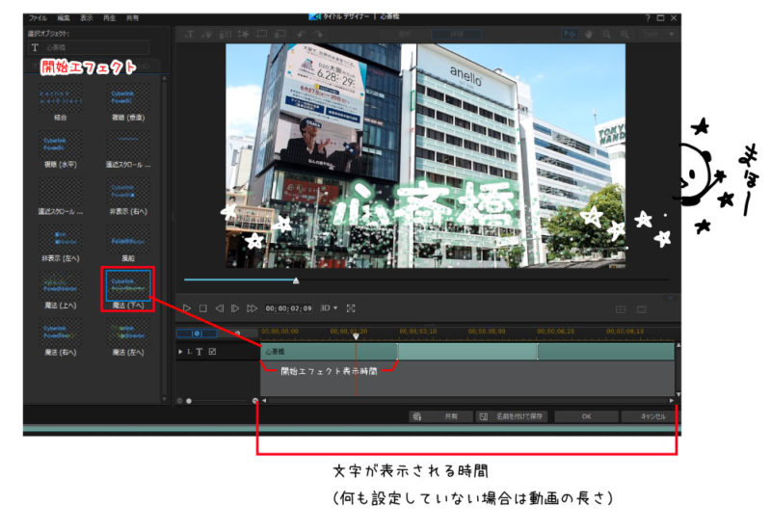Image resolution: width=771 pixels, height=532 pixels.
Task: Click the fast forward icon
Action: tap(252, 308)
